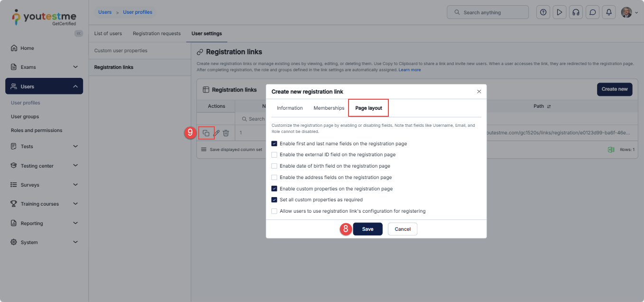The width and height of the screenshot is (644, 302).
Task: Click the copy registration link icon
Action: click(x=206, y=133)
